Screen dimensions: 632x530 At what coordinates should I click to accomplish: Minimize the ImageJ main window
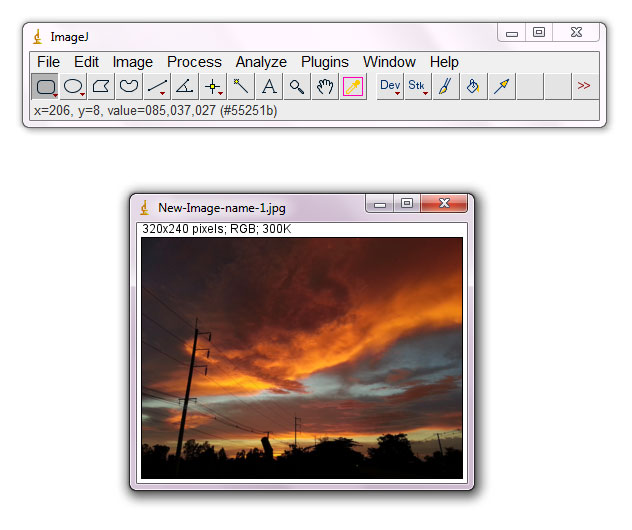[x=512, y=33]
